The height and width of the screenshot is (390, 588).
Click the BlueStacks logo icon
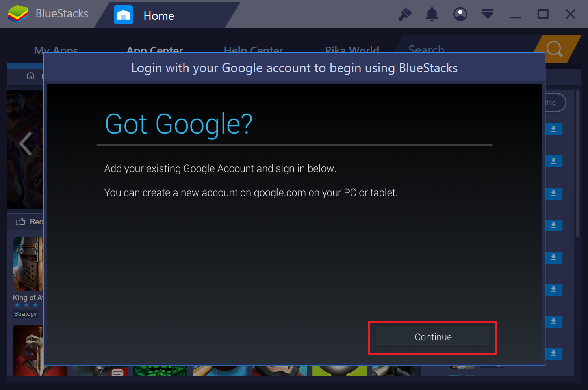[x=18, y=14]
